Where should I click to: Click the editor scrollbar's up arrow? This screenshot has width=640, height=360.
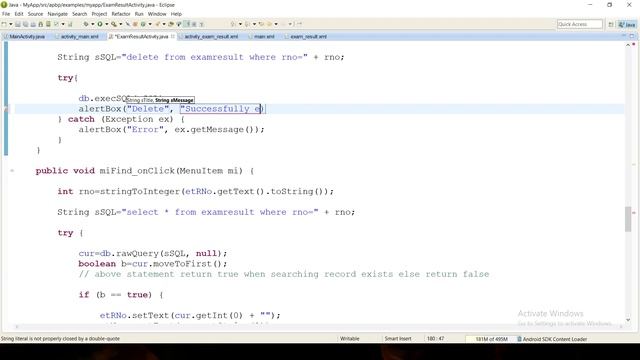point(628,45)
